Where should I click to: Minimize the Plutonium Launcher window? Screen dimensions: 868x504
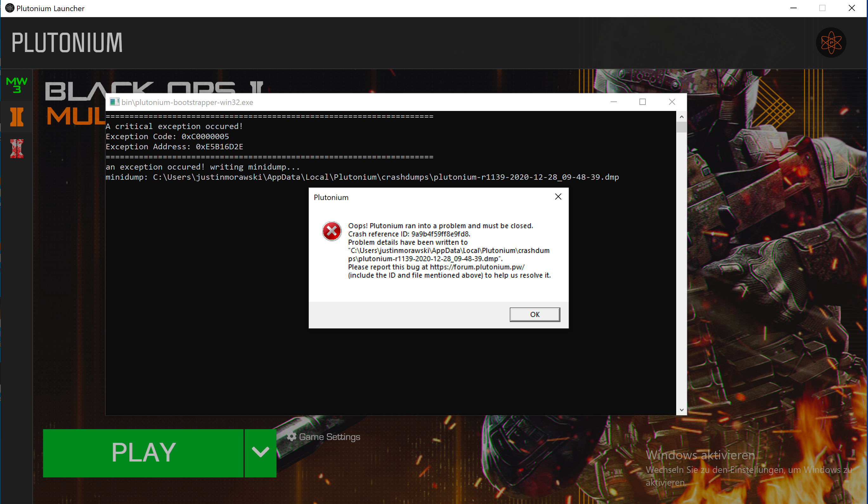pos(793,8)
